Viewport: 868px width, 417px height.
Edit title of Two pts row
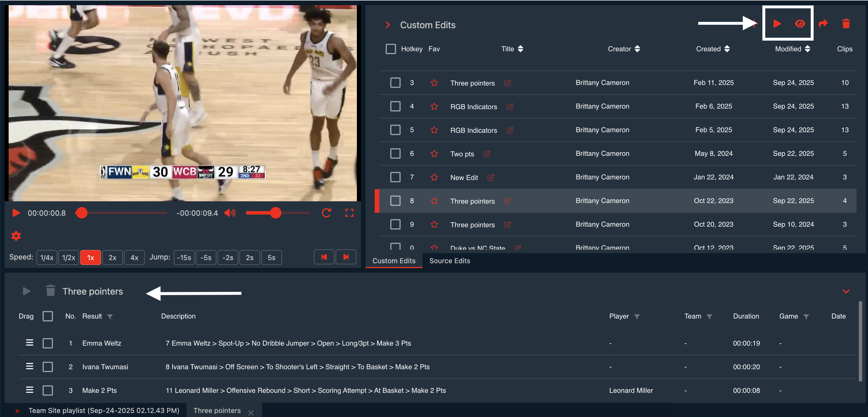pos(487,154)
